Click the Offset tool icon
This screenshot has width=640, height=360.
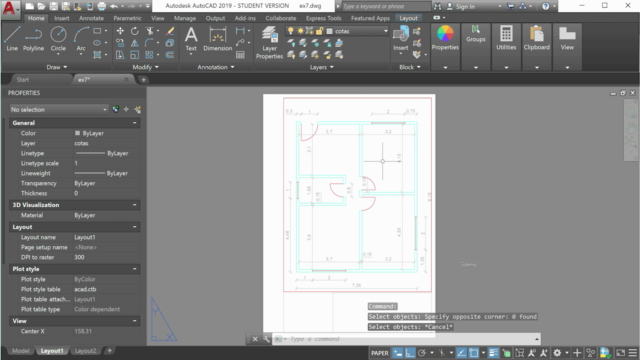pyautogui.click(x=170, y=55)
